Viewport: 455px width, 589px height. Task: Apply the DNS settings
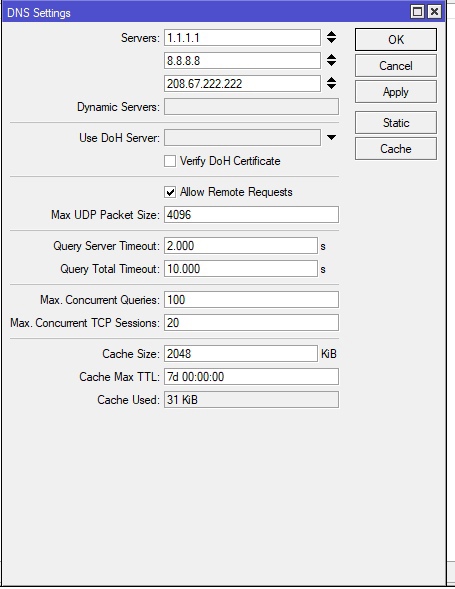pyautogui.click(x=396, y=92)
